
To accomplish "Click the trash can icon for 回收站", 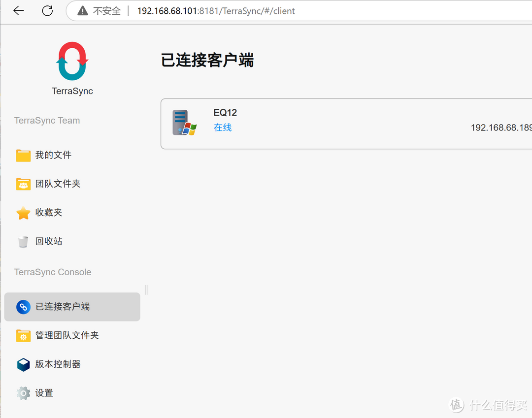I will coord(23,242).
